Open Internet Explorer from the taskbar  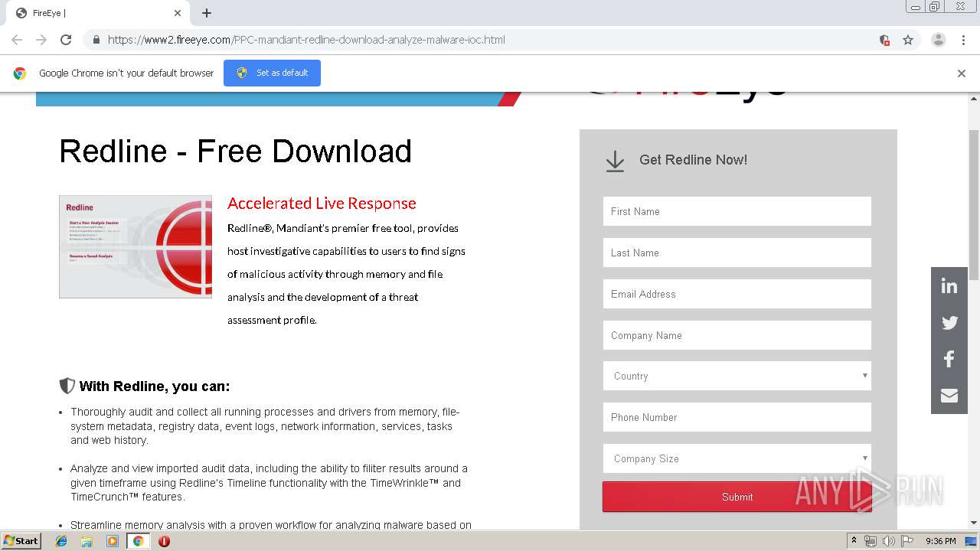(x=61, y=541)
